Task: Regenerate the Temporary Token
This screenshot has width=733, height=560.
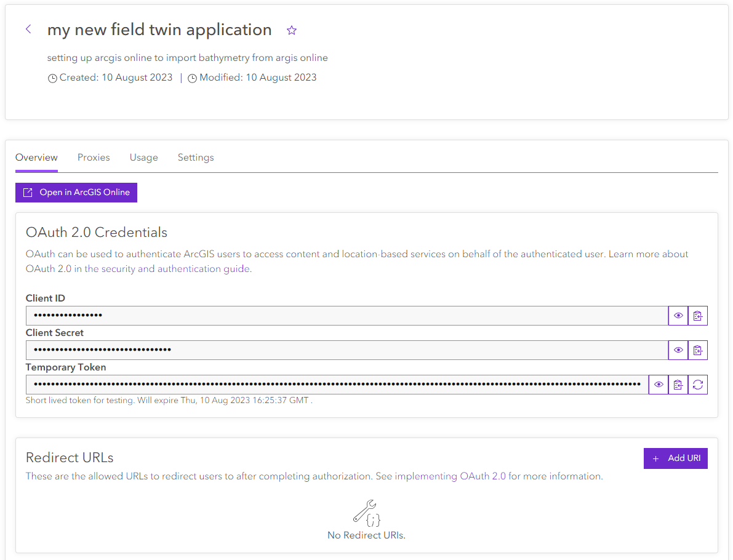Action: [x=697, y=385]
